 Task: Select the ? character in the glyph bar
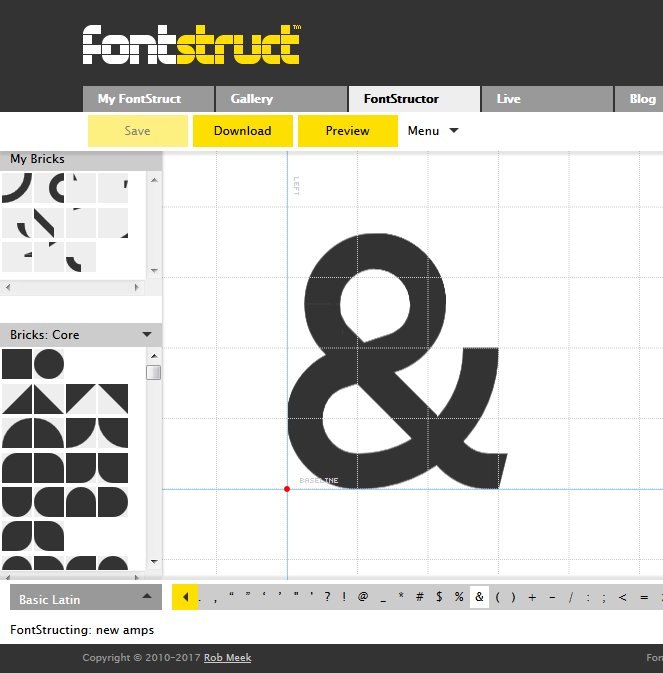coord(327,597)
